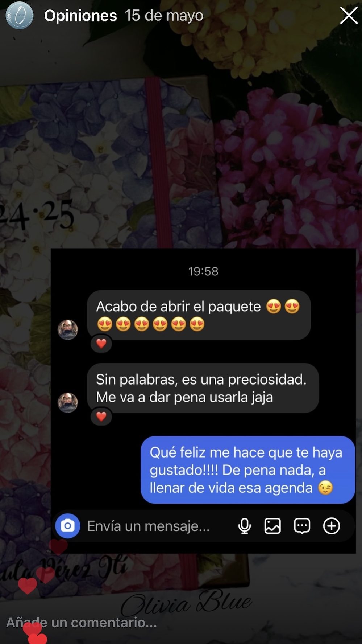Open the Opiniones highlight profile picture
The image size is (362, 644).
(20, 15)
